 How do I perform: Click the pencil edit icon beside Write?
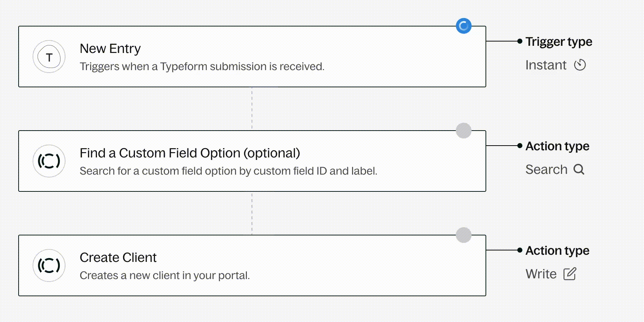(x=570, y=274)
